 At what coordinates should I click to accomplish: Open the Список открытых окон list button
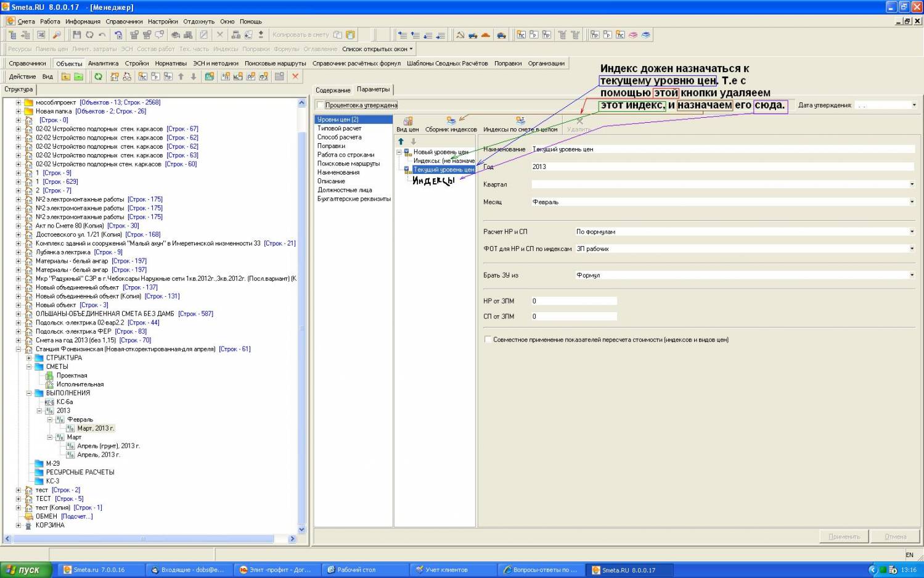(377, 49)
